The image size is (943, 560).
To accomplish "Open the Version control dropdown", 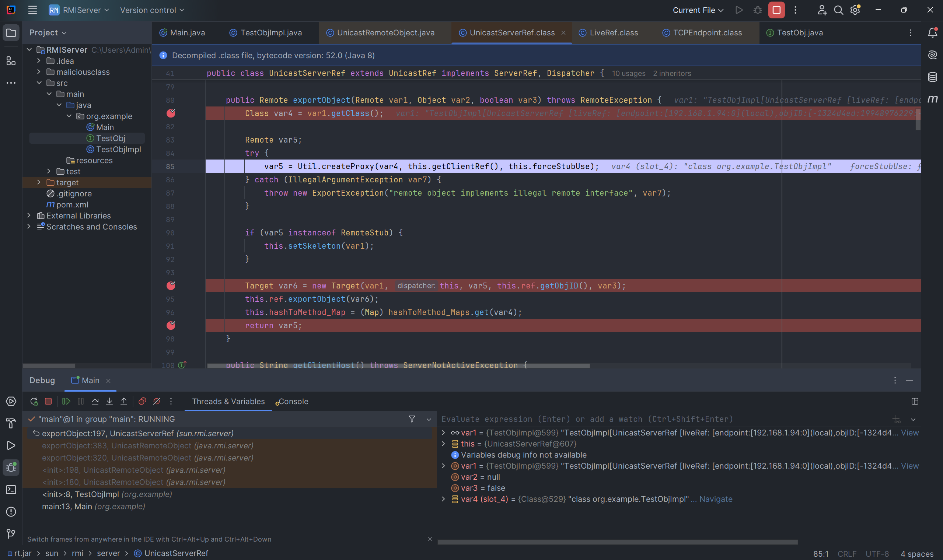I will pyautogui.click(x=152, y=10).
